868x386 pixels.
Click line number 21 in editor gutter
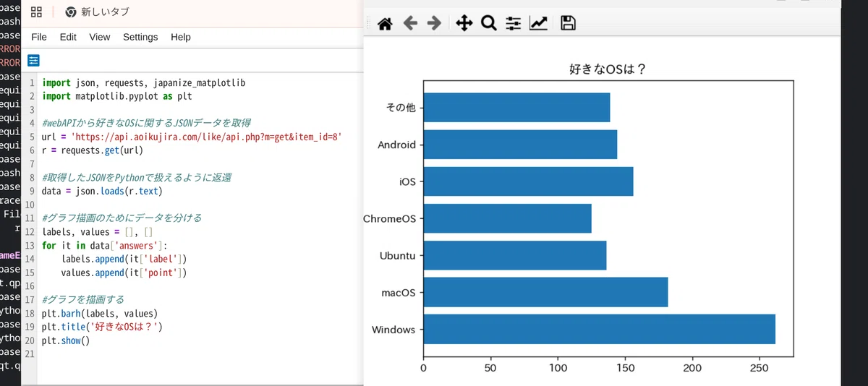pyautogui.click(x=29, y=354)
